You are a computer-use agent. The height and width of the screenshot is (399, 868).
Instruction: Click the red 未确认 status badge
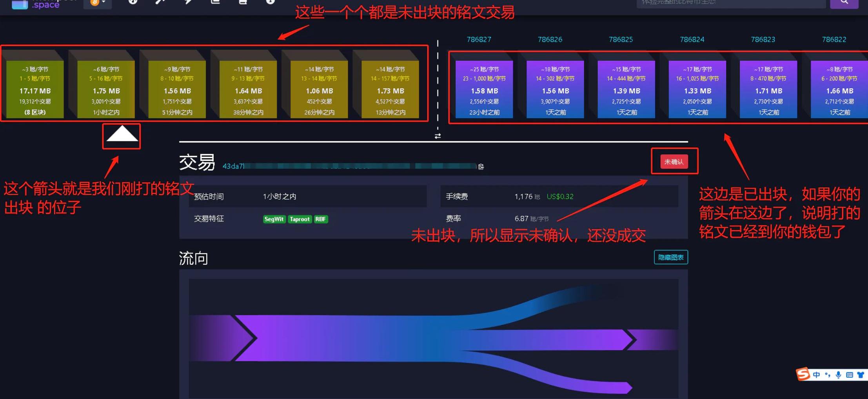coord(674,162)
